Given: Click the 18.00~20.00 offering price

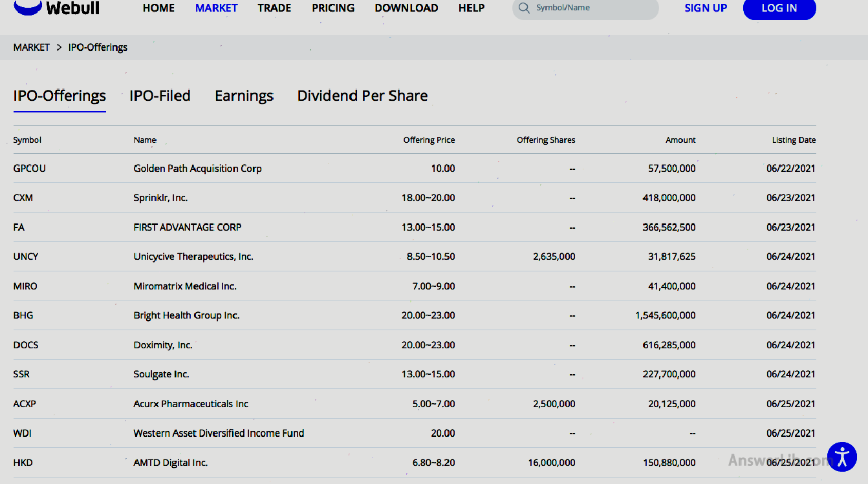Looking at the screenshot, I should point(428,198).
